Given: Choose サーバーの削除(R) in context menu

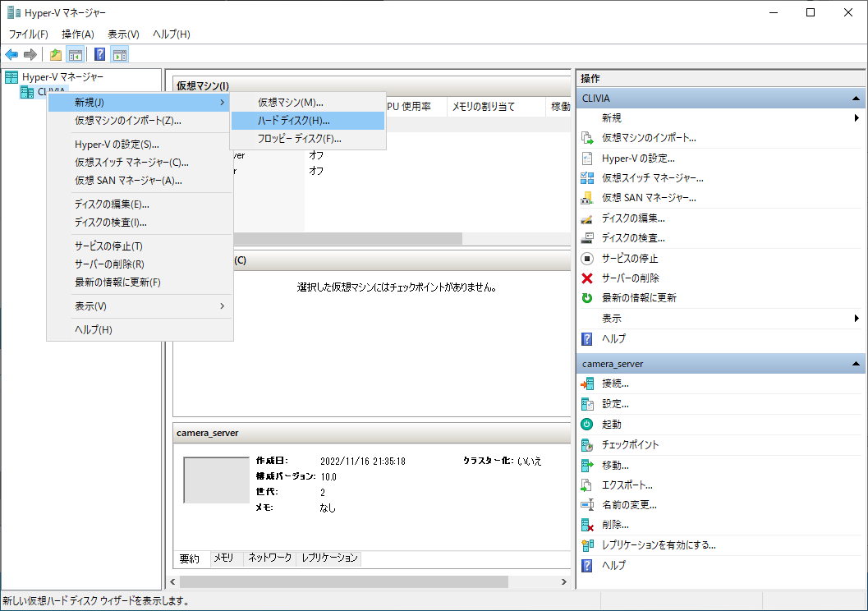Looking at the screenshot, I should [x=140, y=264].
